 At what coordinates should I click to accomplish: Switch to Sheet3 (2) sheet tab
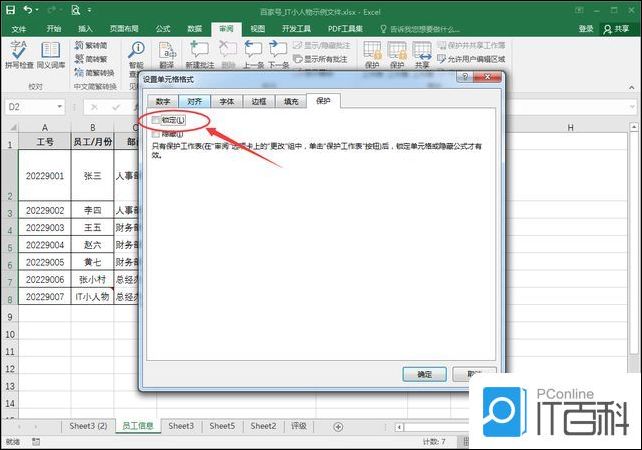click(88, 426)
